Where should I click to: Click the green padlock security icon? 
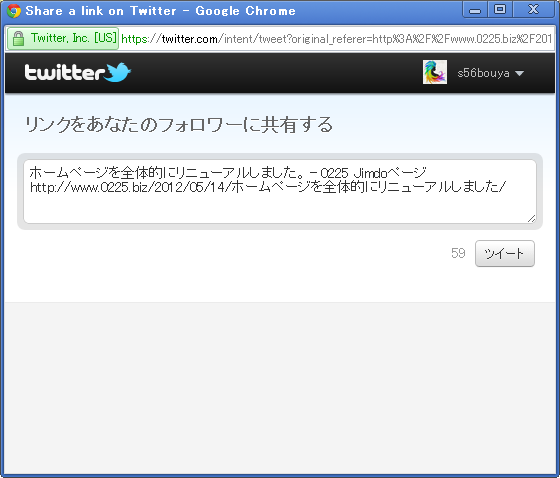point(18,39)
